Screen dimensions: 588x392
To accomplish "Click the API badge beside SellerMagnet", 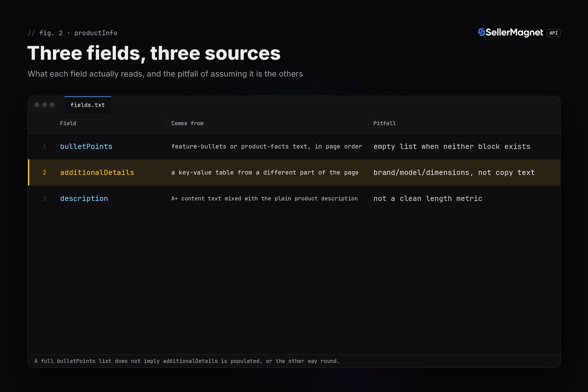I will tap(554, 33).
